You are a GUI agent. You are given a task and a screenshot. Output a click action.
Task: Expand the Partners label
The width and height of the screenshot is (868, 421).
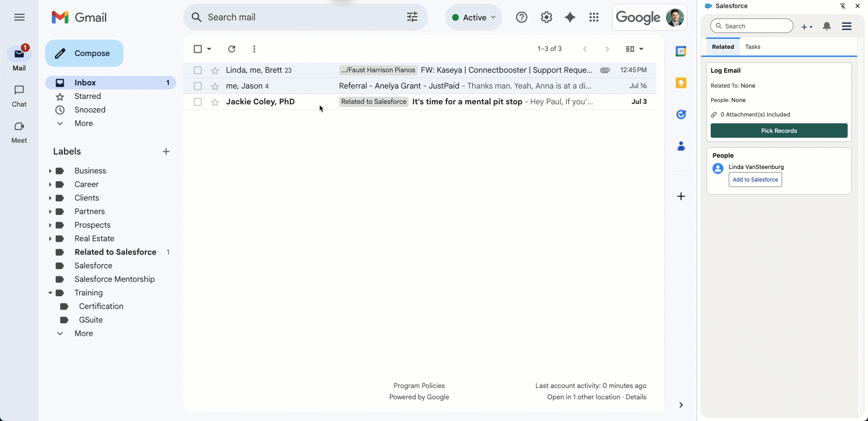click(50, 211)
